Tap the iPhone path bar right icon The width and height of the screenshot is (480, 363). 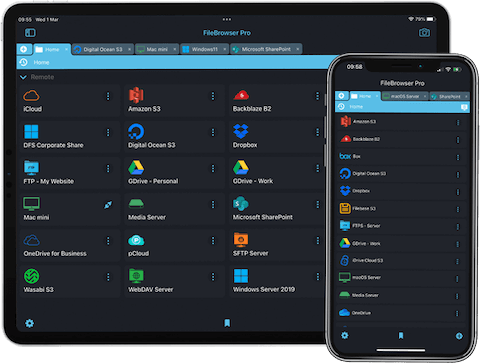pyautogui.click(x=464, y=107)
